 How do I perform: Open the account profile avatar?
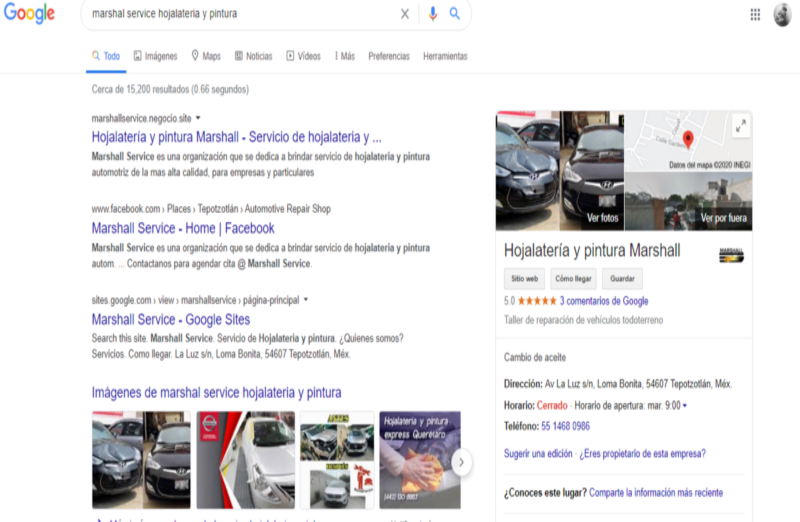point(782,14)
